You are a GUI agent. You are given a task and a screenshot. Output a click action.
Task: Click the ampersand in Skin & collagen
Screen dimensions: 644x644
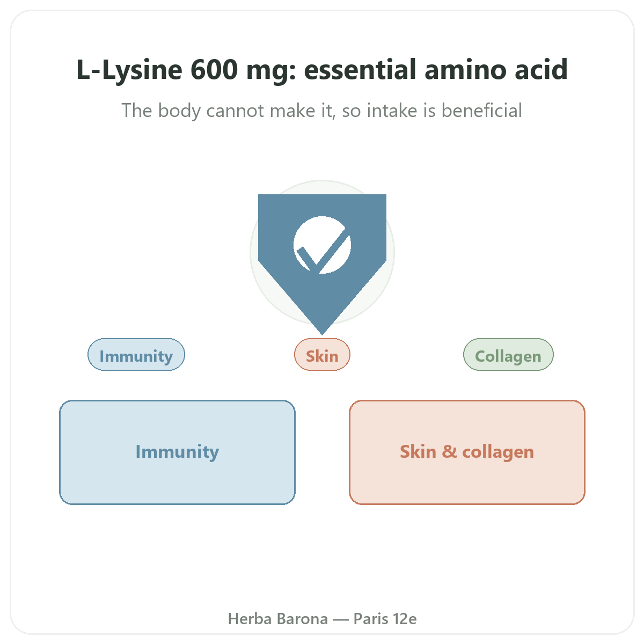click(x=449, y=452)
